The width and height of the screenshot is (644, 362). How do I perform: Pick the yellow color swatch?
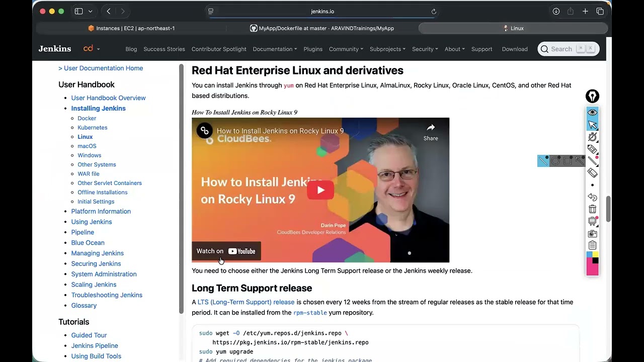click(595, 254)
